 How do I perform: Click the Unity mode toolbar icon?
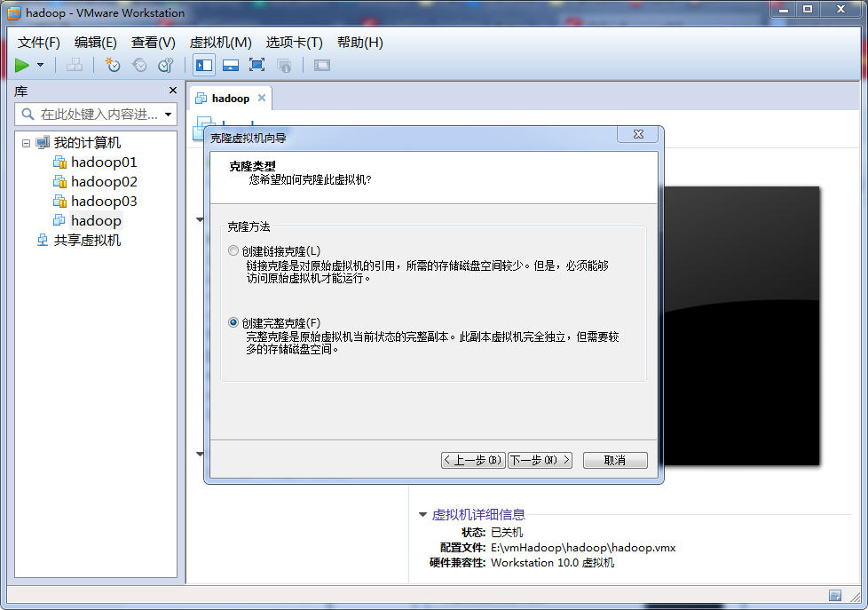click(284, 66)
